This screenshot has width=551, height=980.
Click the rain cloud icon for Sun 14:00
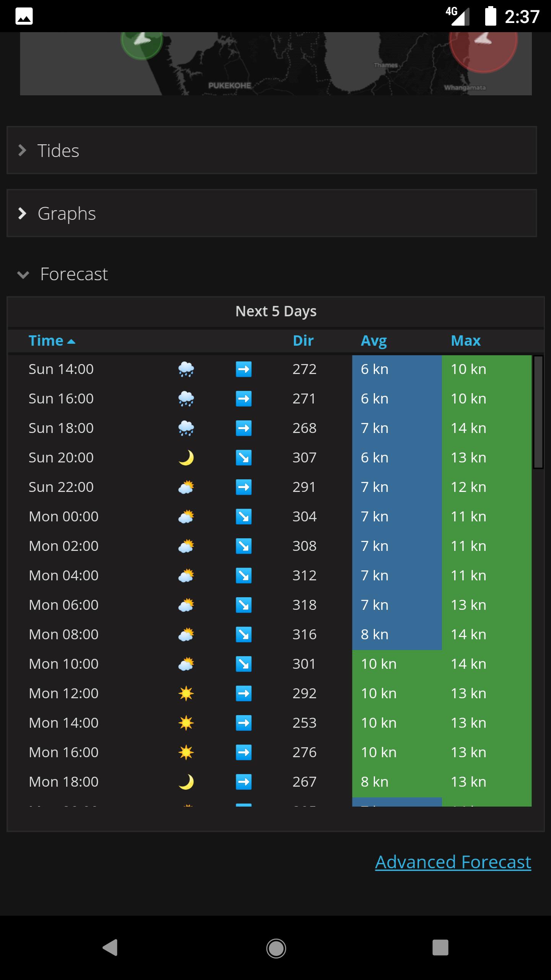[186, 369]
